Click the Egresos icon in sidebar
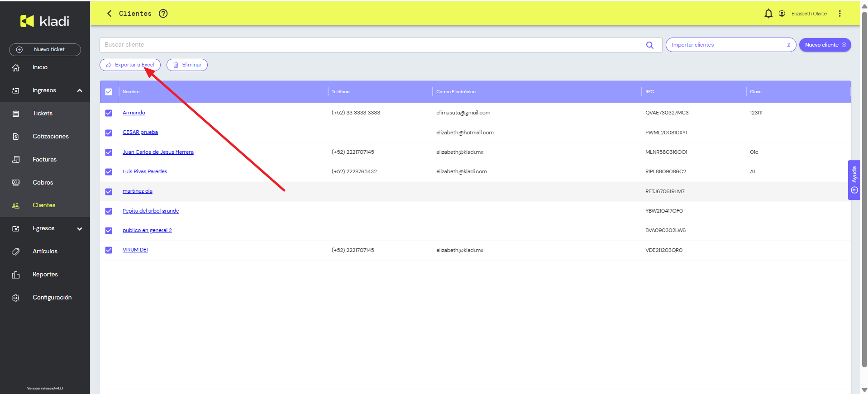Screen dimensions: 868x394 pos(16,228)
